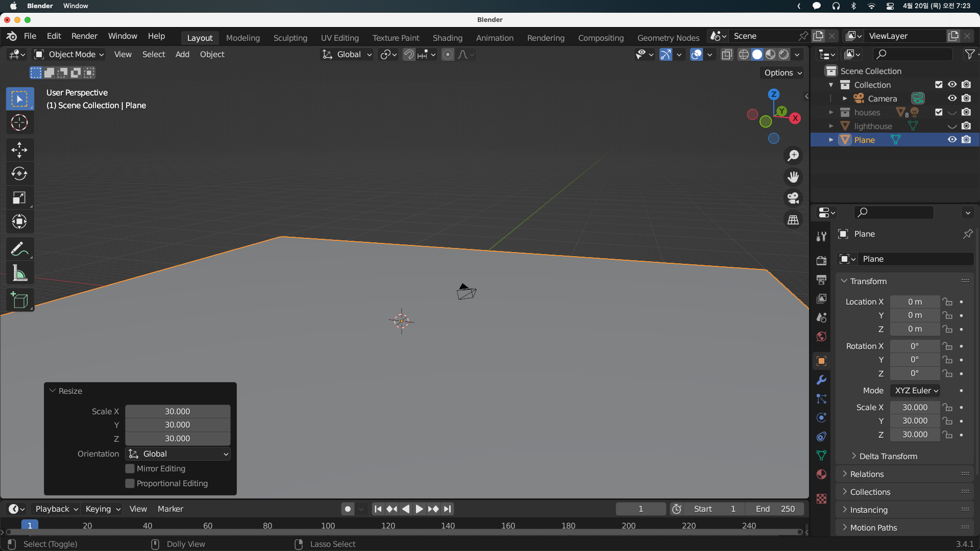Image resolution: width=980 pixels, height=551 pixels.
Task: Open the XYZ Euler rotation mode dropdown
Action: 915,391
